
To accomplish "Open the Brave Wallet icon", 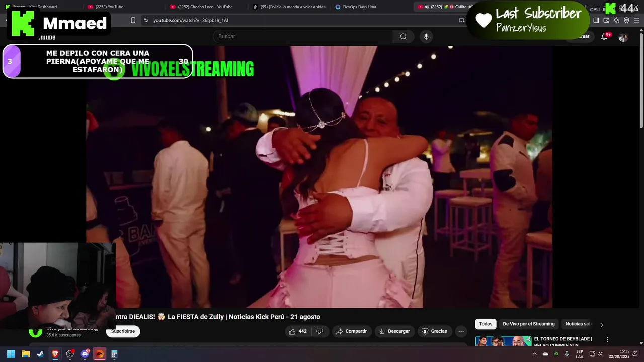I will click(606, 20).
